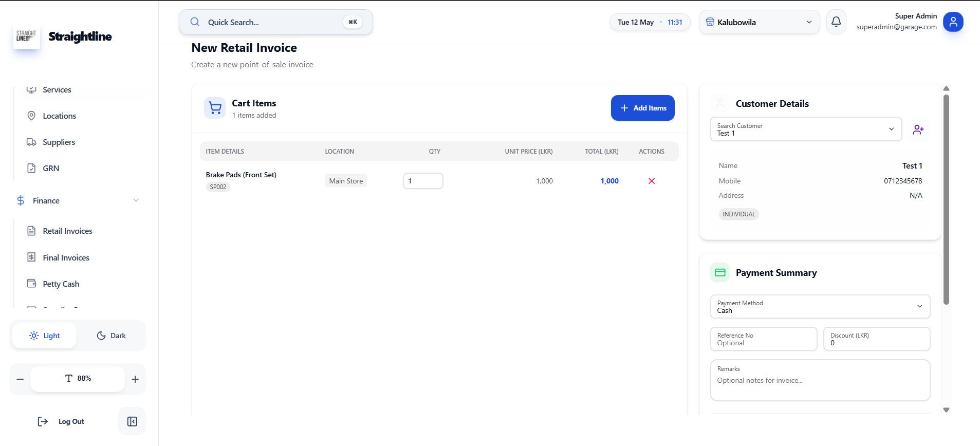Click the search magnifier icon

click(x=195, y=22)
